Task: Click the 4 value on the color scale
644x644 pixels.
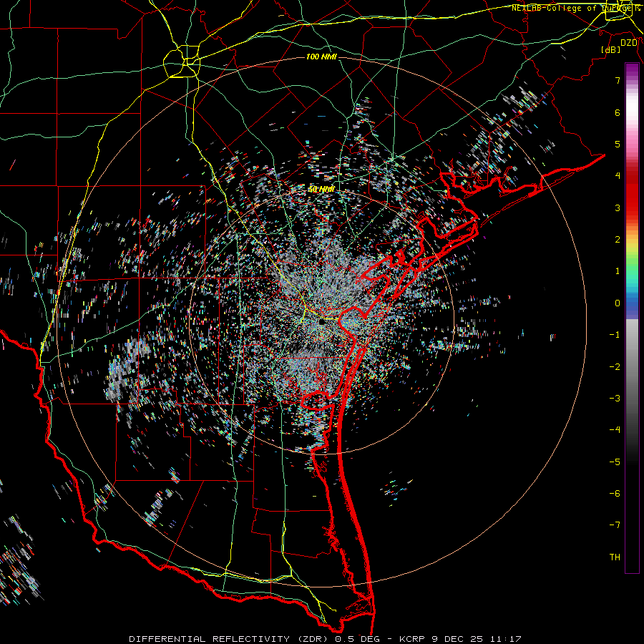Action: (618, 176)
